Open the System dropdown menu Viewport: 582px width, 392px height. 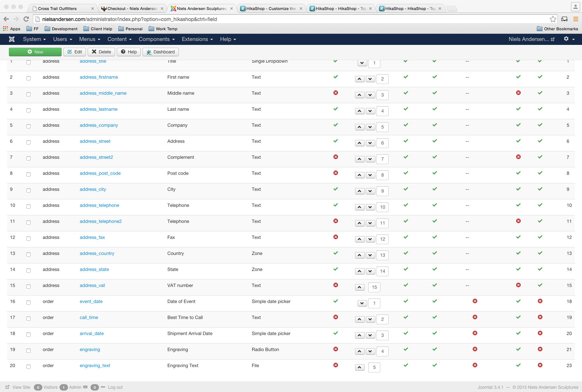point(35,39)
